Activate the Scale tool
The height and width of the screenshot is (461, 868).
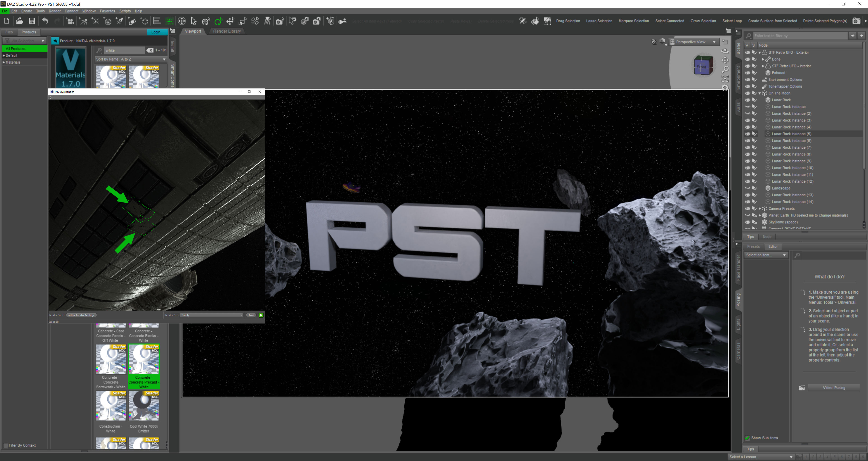pyautogui.click(x=243, y=21)
